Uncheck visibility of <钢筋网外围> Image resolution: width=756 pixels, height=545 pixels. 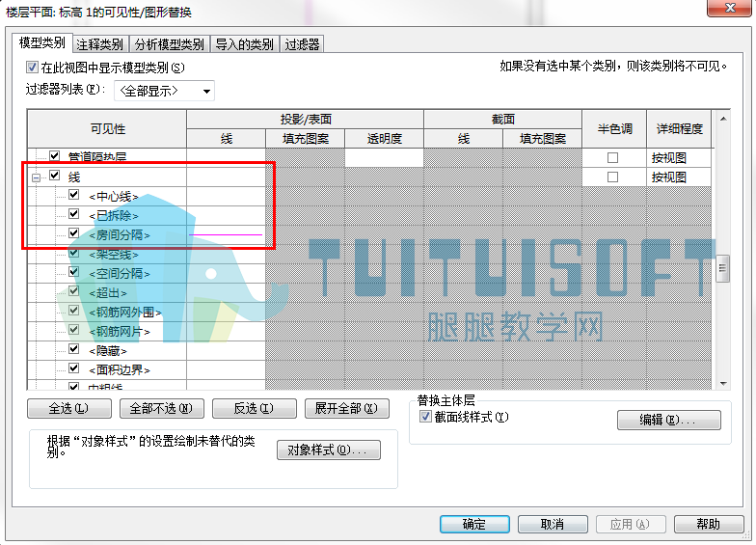73,311
